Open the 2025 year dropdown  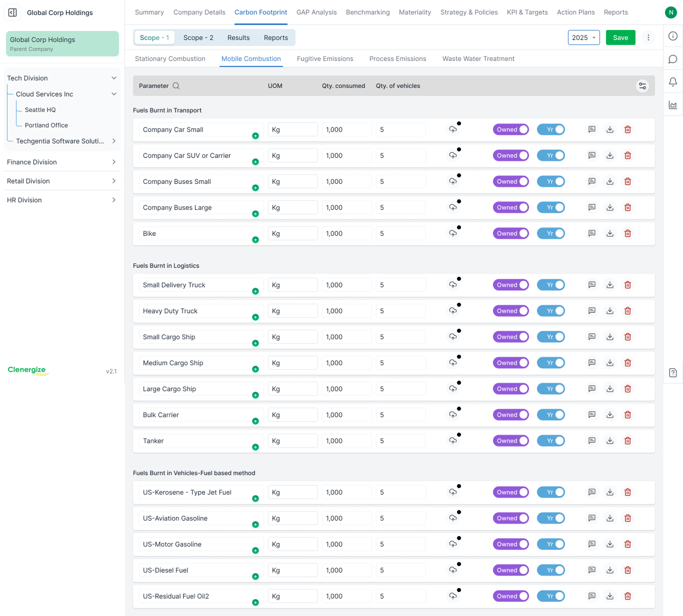click(584, 37)
